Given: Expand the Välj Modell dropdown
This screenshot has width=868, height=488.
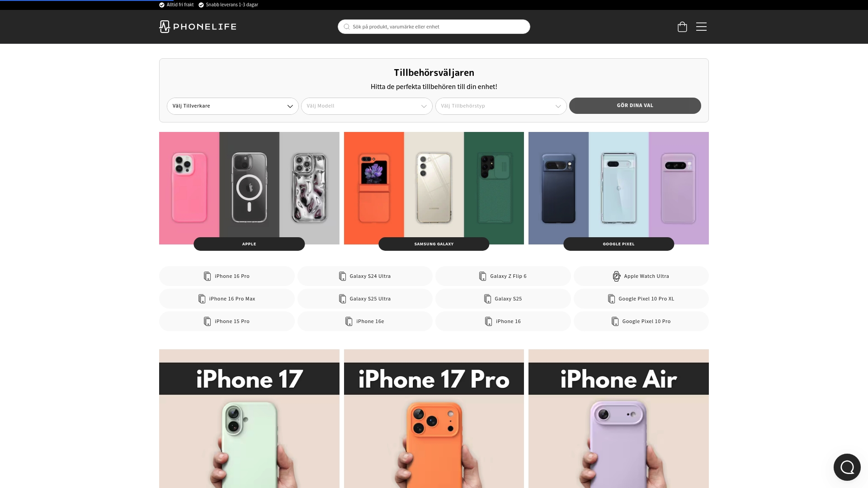Looking at the screenshot, I should (x=367, y=106).
